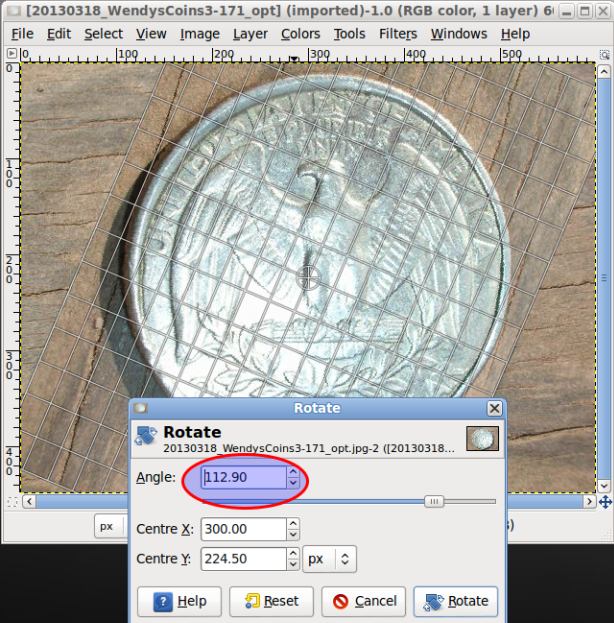Image resolution: width=614 pixels, height=623 pixels.
Task: Decrease Centre Y with down arrow
Action: (x=293, y=565)
